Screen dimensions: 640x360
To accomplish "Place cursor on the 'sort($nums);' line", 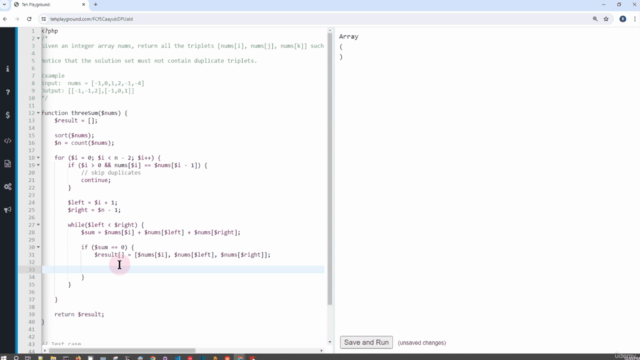I will (x=74, y=136).
